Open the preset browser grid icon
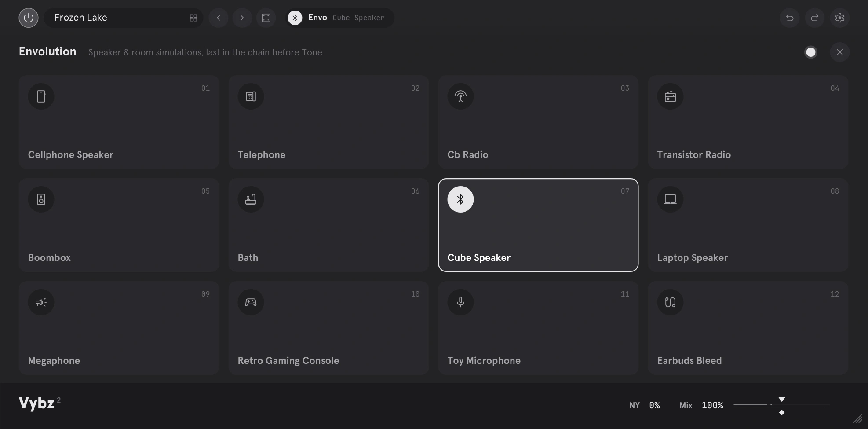Image resolution: width=868 pixels, height=429 pixels. point(193,18)
